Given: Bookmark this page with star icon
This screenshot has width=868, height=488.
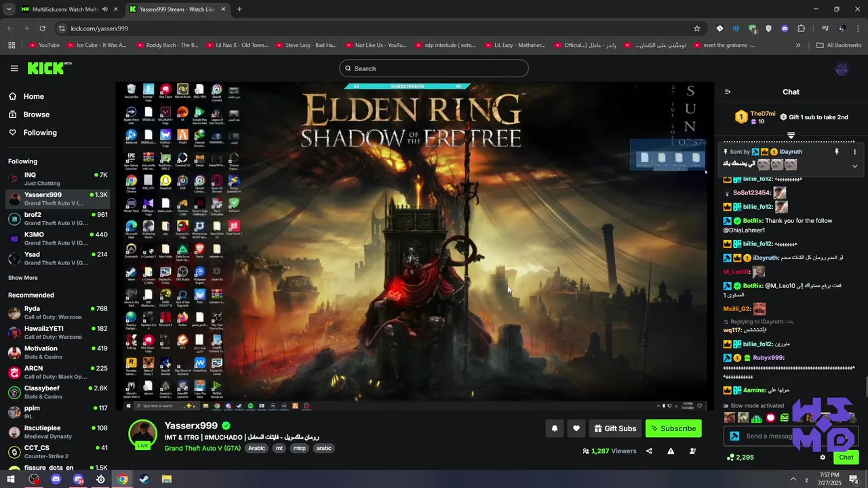Looking at the screenshot, I should pos(696,28).
